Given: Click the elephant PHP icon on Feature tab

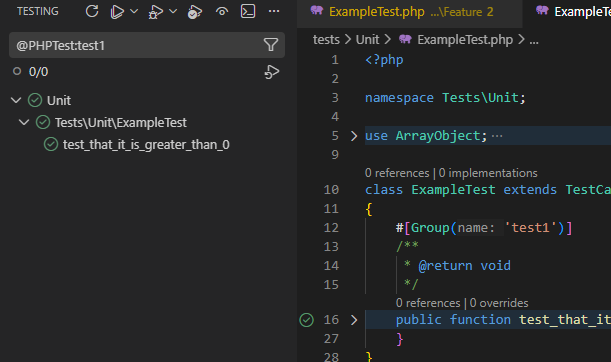Looking at the screenshot, I should [x=317, y=11].
